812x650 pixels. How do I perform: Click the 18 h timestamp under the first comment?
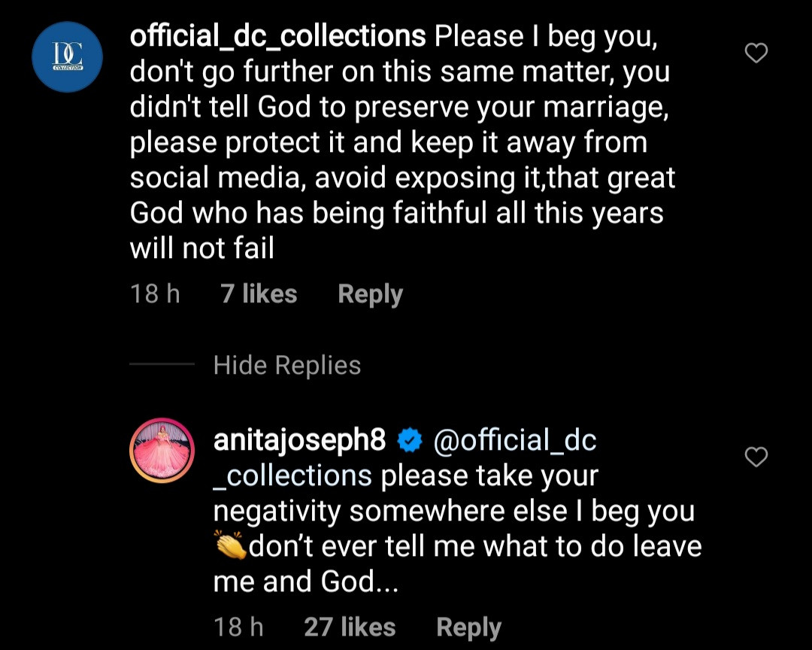coord(155,293)
